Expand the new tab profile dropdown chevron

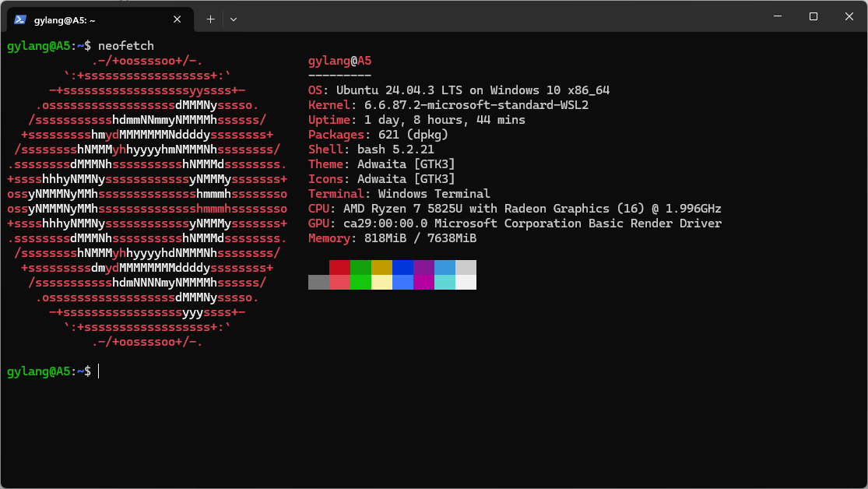click(x=234, y=19)
